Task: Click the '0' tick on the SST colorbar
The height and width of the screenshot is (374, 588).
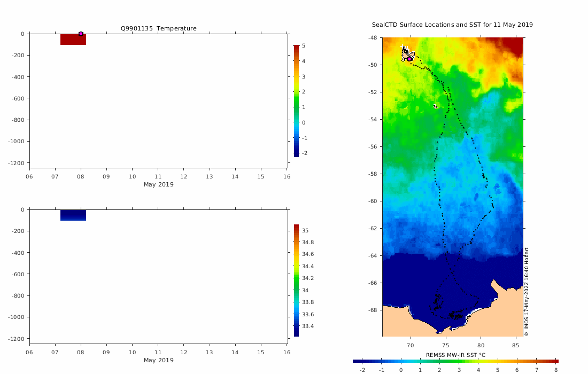Action: click(401, 370)
